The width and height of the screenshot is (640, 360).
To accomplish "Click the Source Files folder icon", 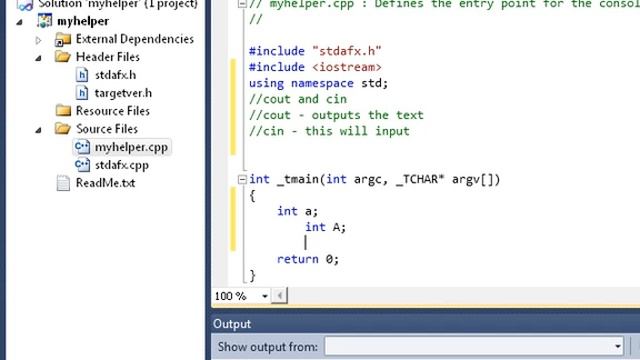I will tap(63, 129).
